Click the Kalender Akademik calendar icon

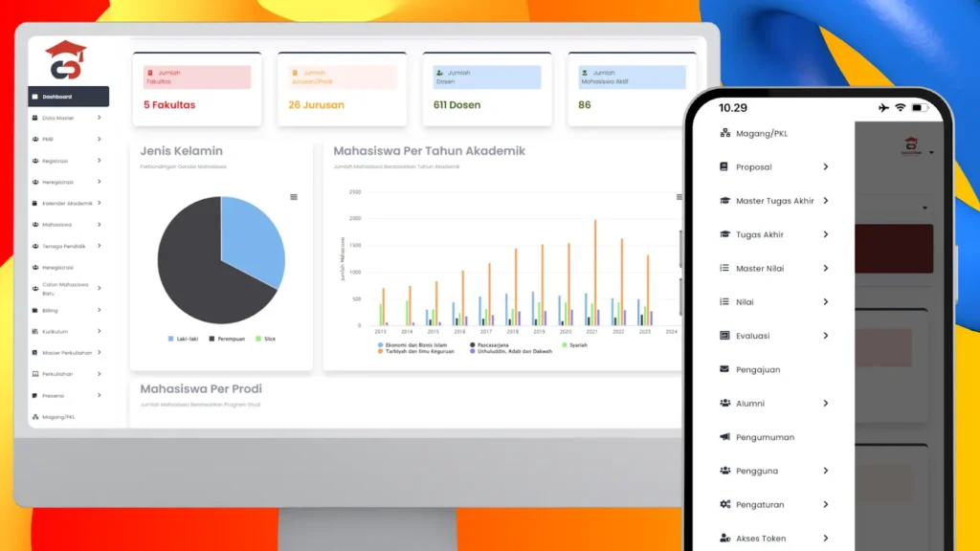[35, 203]
